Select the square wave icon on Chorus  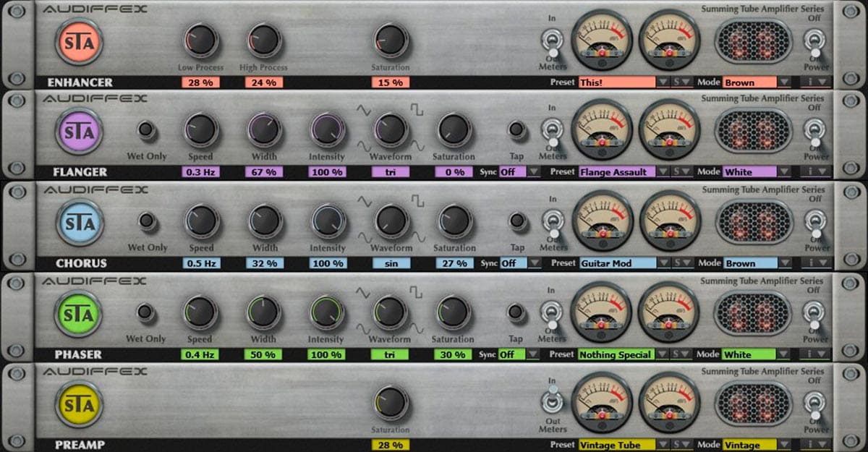[x=418, y=200]
